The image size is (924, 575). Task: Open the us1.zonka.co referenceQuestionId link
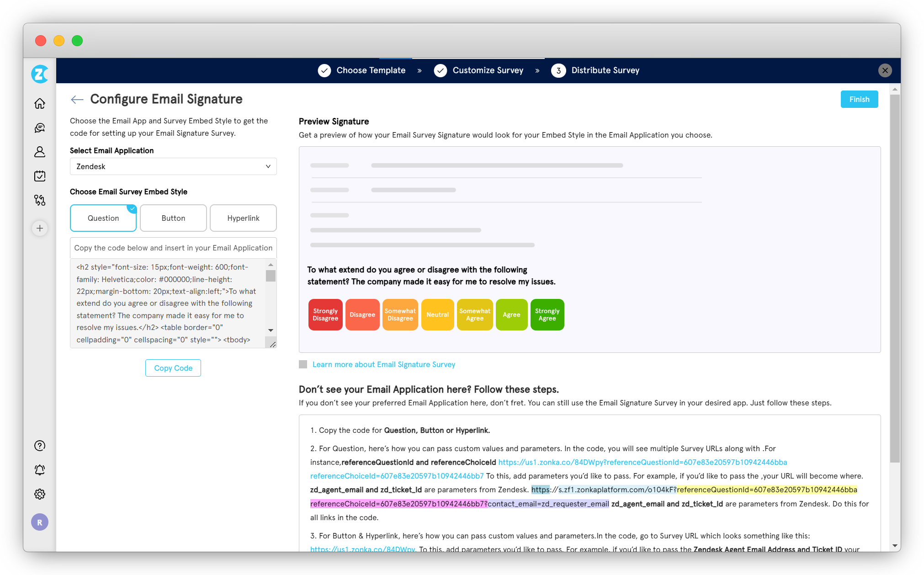[x=643, y=462]
